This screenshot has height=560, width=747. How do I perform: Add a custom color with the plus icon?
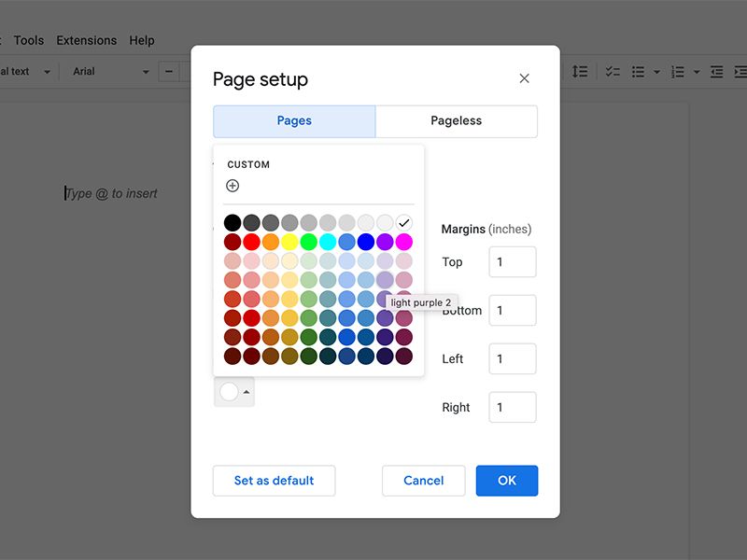[x=232, y=185]
